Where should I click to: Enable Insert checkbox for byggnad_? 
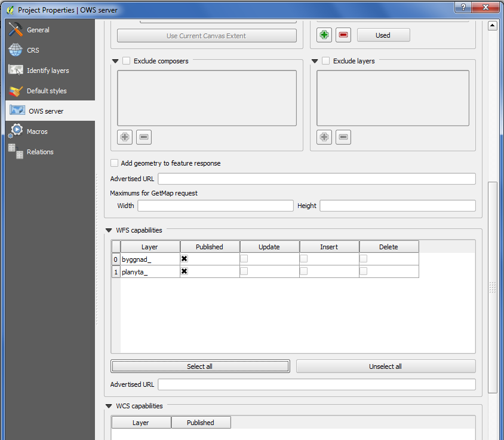304,259
